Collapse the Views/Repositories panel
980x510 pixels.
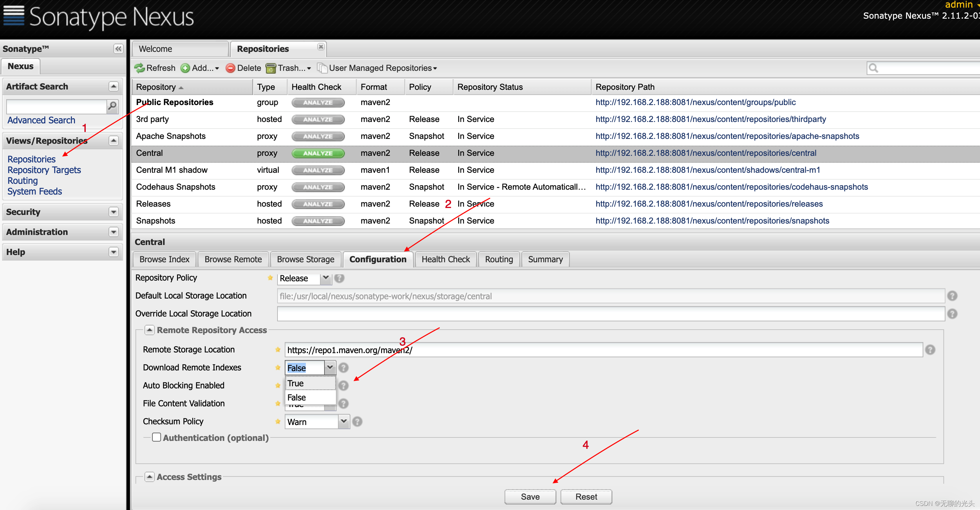click(x=113, y=141)
